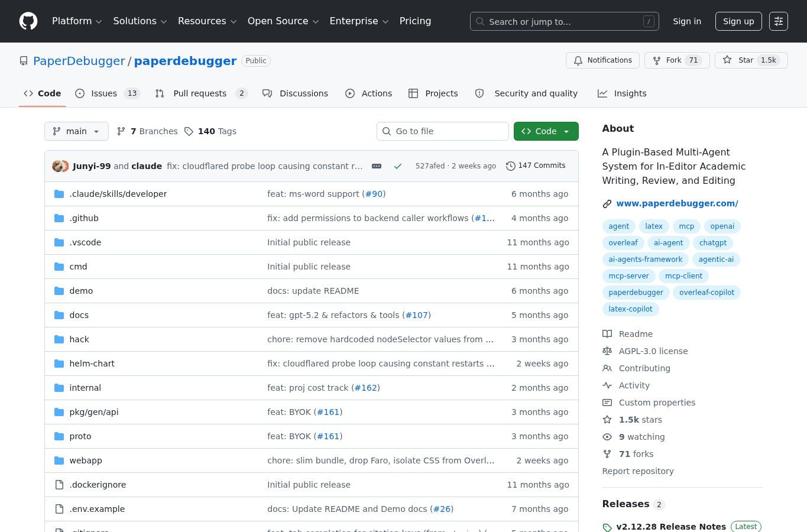Open the Activity link
Image resolution: width=807 pixels, height=532 pixels.
[626, 385]
